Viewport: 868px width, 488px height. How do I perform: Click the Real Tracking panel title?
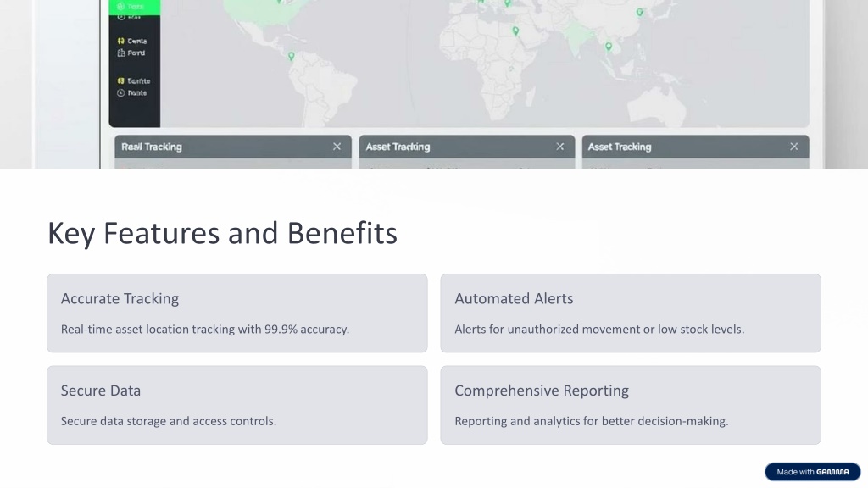[x=152, y=147]
